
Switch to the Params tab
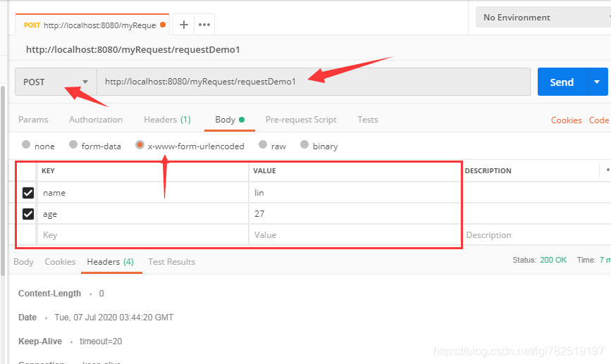(33, 120)
